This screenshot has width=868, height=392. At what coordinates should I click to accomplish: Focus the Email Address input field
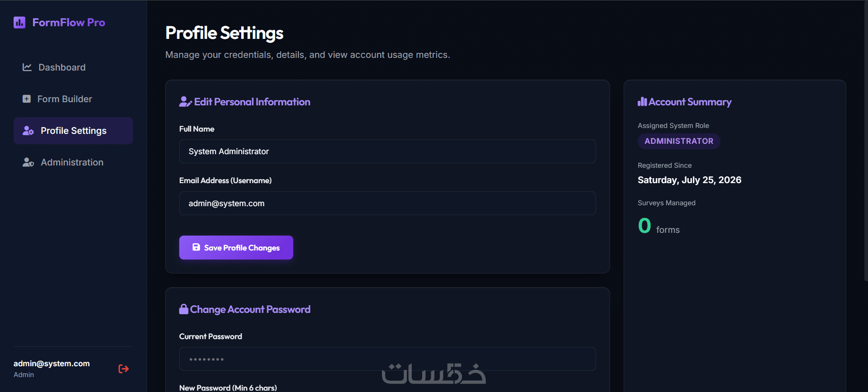(387, 203)
